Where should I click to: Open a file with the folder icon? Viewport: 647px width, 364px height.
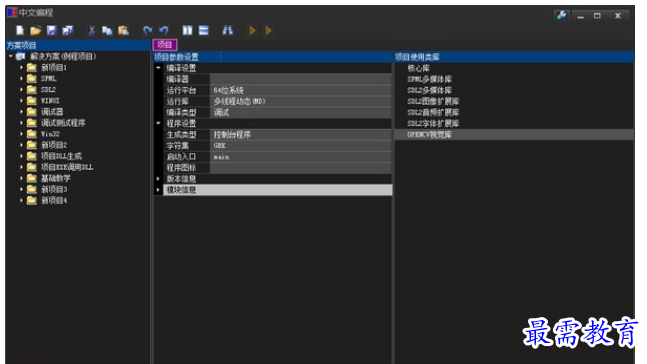pos(35,30)
